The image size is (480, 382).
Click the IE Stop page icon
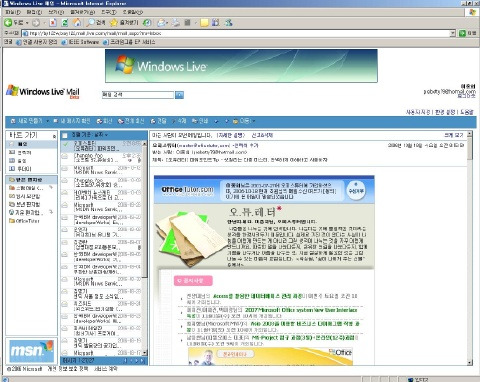click(x=53, y=23)
